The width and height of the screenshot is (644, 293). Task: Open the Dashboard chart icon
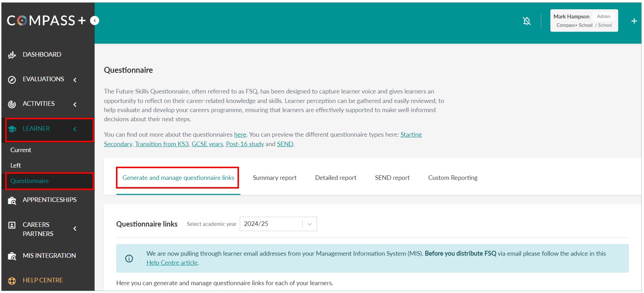point(12,55)
